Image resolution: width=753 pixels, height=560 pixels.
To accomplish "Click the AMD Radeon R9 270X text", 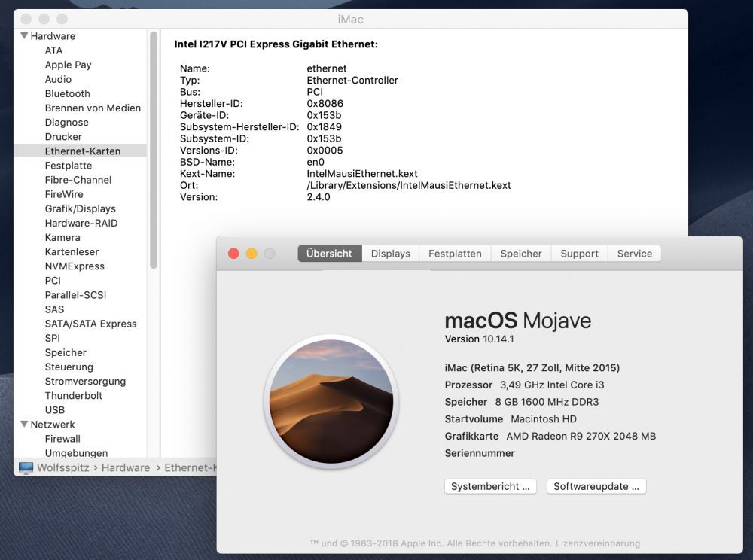I will pos(581,437).
